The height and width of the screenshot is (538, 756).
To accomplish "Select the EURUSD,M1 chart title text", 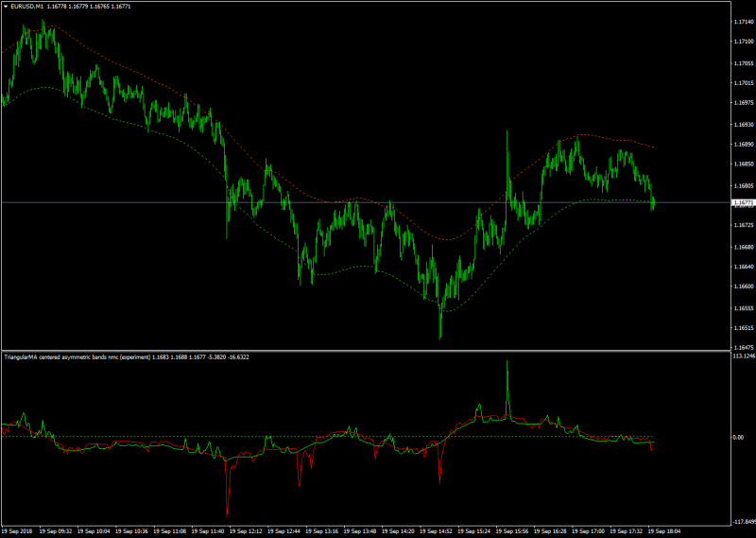I will tap(26, 7).
